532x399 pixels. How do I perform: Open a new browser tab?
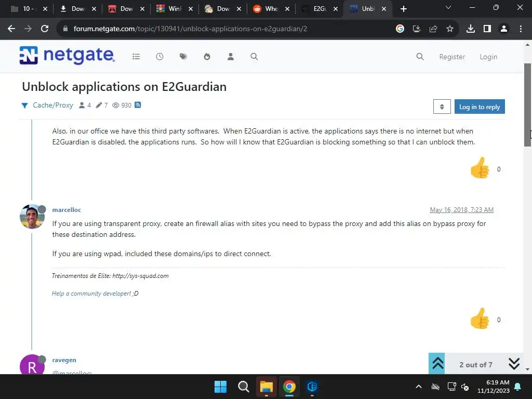(x=403, y=9)
